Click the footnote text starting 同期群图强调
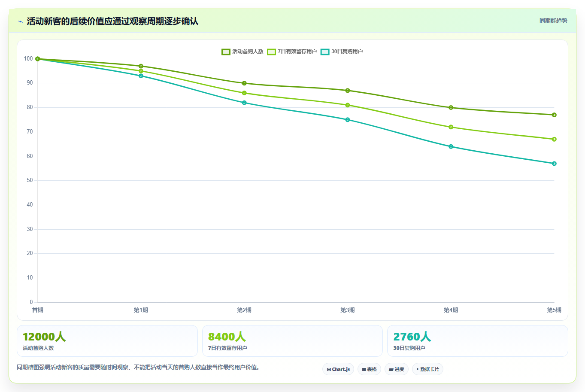Screen dimensions: 585x392 point(138,368)
